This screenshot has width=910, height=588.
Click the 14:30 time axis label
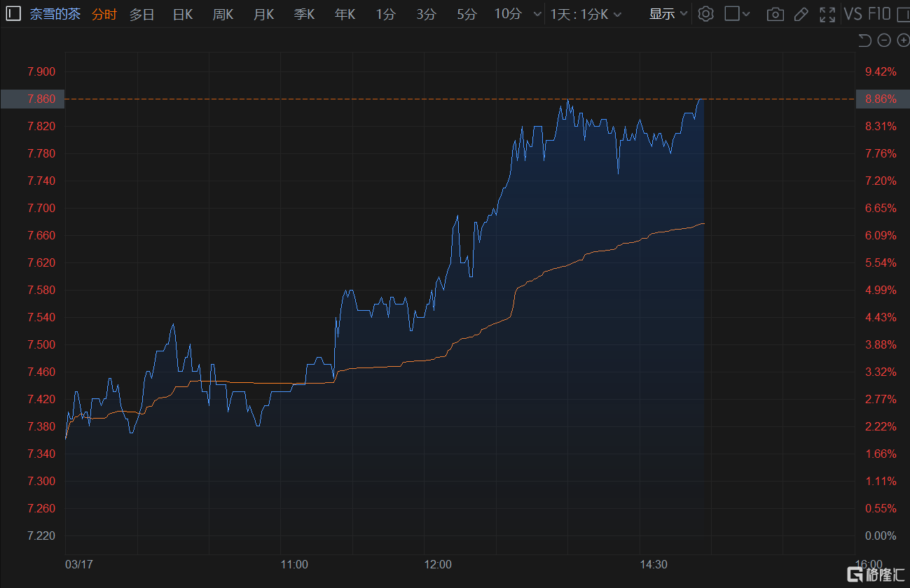point(654,564)
